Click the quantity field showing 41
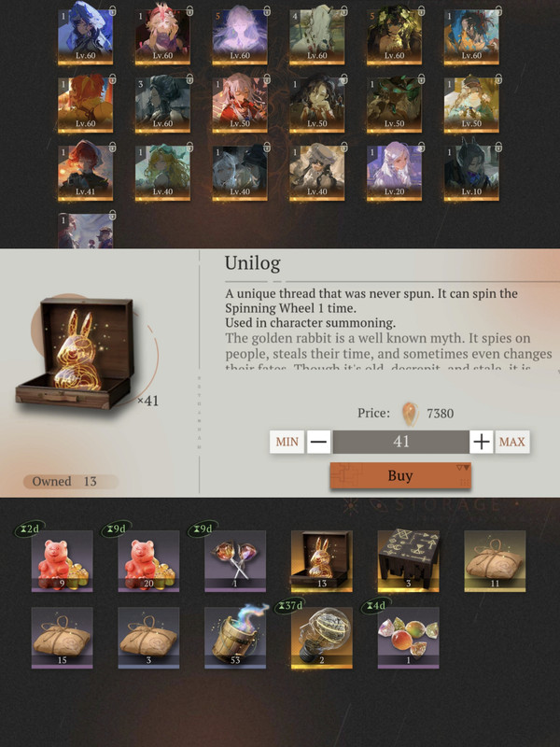 coord(400,442)
